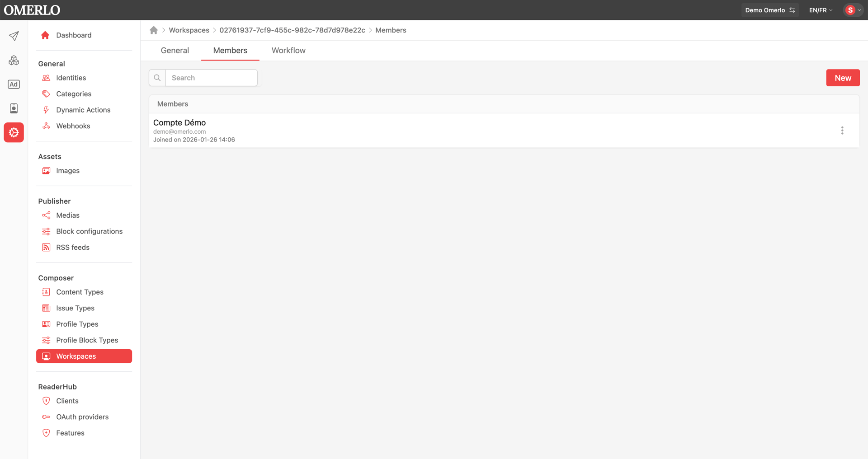This screenshot has width=868, height=459.
Task: Click the Joined on 2026-01-26 14:06 text
Action: (x=194, y=140)
